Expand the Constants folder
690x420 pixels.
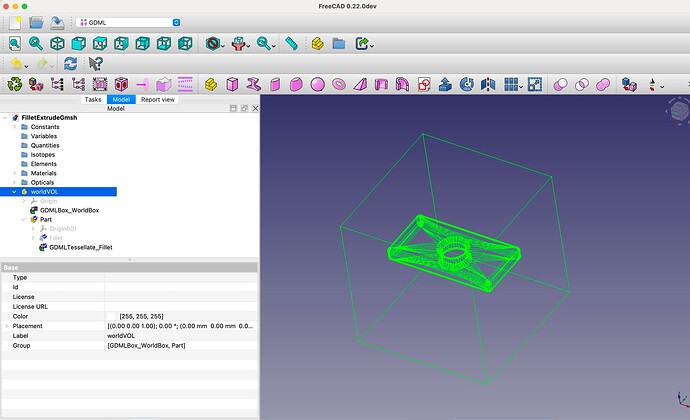coord(15,127)
